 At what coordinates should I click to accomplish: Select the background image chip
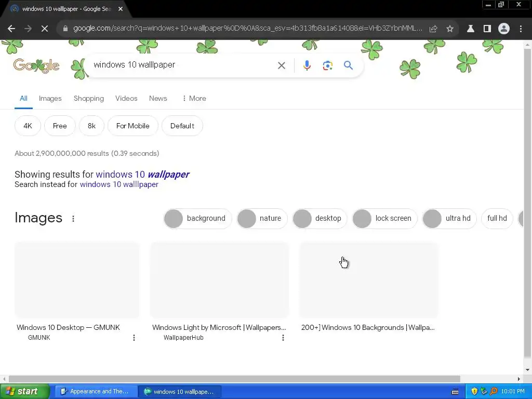(198, 219)
